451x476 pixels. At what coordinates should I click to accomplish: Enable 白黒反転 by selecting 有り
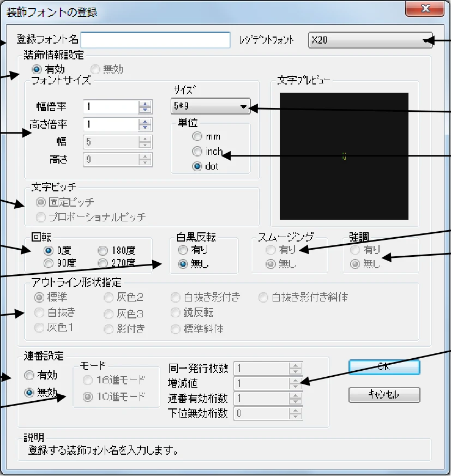pos(183,250)
